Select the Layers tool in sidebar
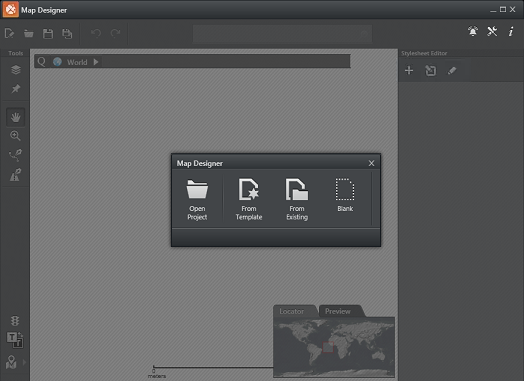 pos(16,70)
